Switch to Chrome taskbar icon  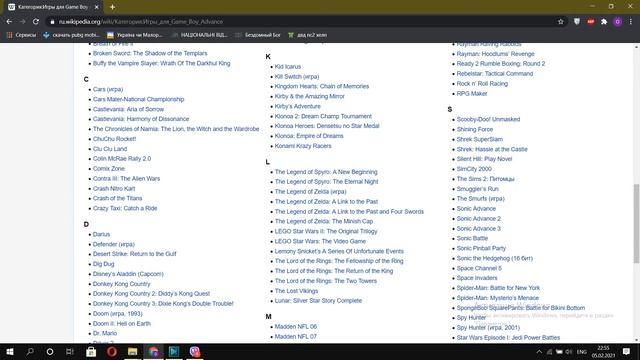click(153, 351)
